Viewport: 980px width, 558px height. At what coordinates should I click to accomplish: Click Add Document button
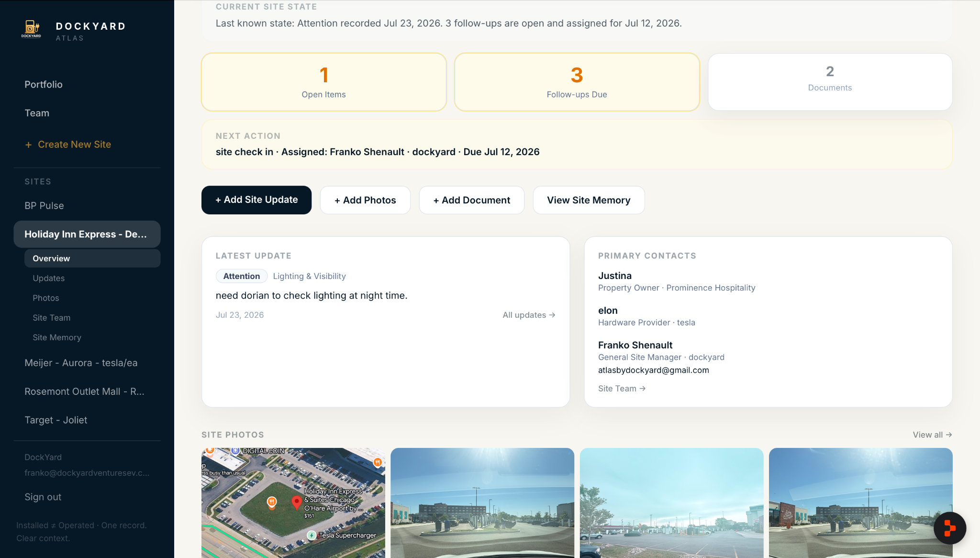coord(472,200)
